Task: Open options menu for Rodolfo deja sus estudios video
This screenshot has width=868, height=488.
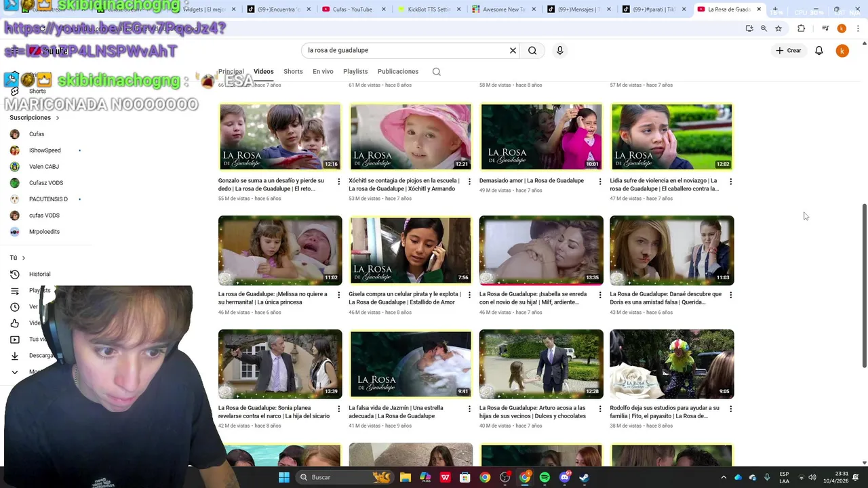Action: 730,409
